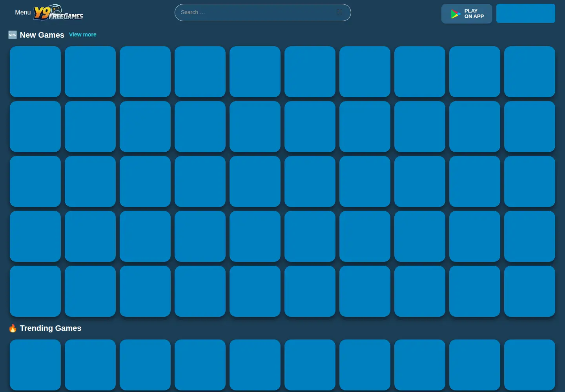The height and width of the screenshot is (392, 565).
Task: Open the Play on App button
Action: click(x=467, y=14)
